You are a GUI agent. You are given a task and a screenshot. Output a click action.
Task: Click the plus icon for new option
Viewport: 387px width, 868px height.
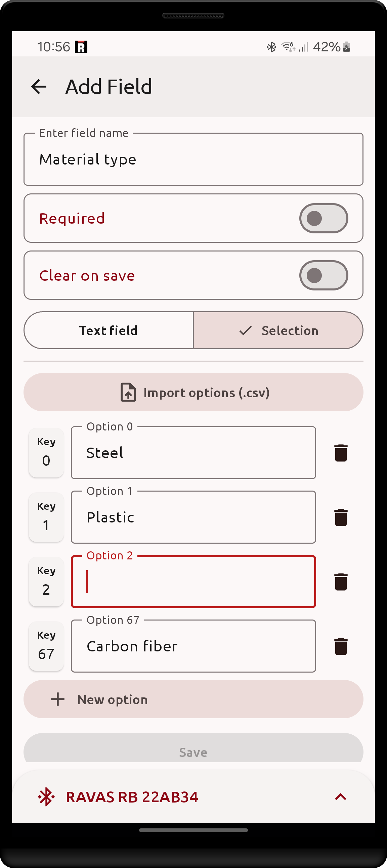[58, 699]
